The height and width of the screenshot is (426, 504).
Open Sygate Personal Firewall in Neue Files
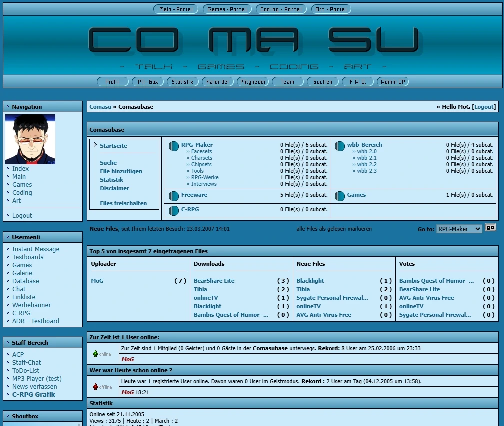tap(332, 298)
